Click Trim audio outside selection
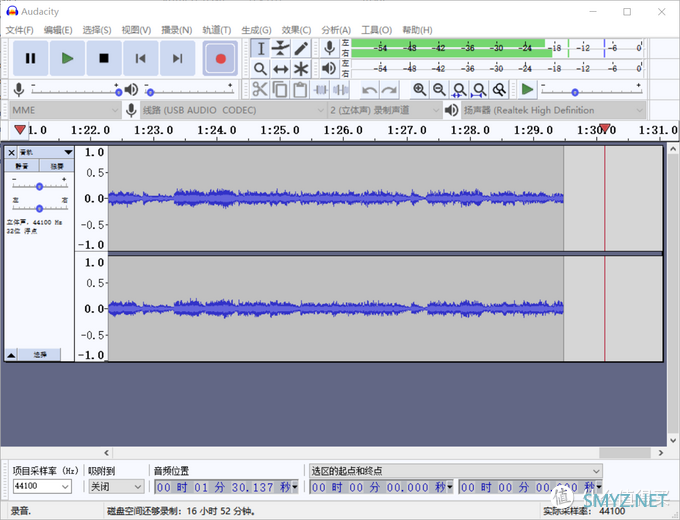Screen dimensions: 680x520 320,90
